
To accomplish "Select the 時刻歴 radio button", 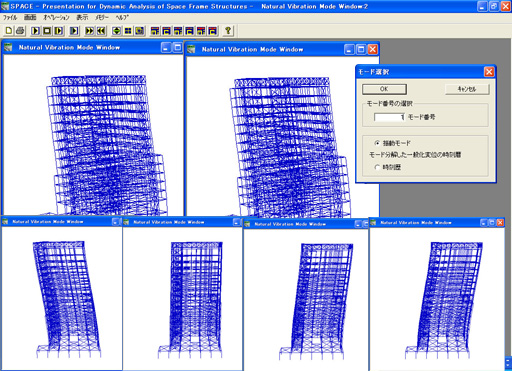I will [x=377, y=167].
